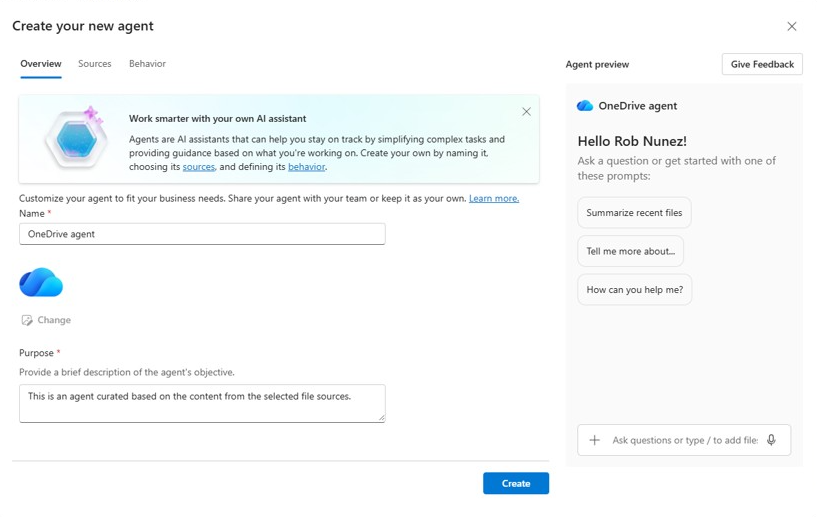Screen dimensions: 817x517
Task: Click the Change image edit icon
Action: pyautogui.click(x=27, y=320)
